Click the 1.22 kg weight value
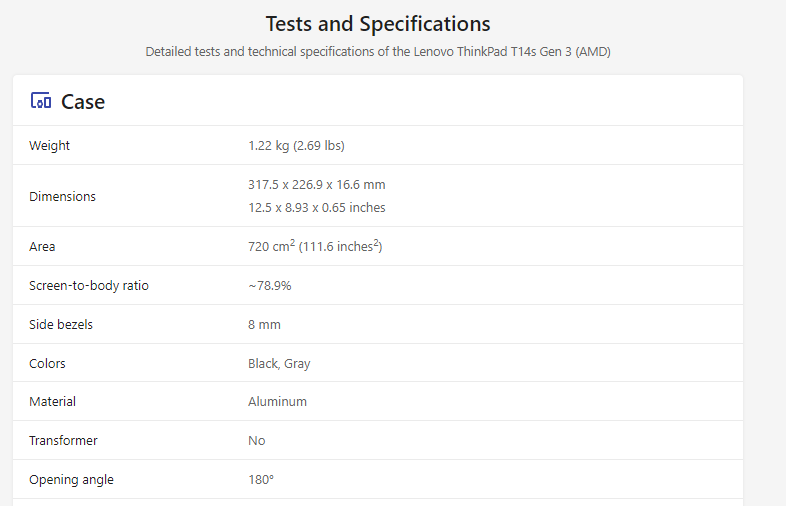Viewport: 786px width, 506px height. (296, 145)
